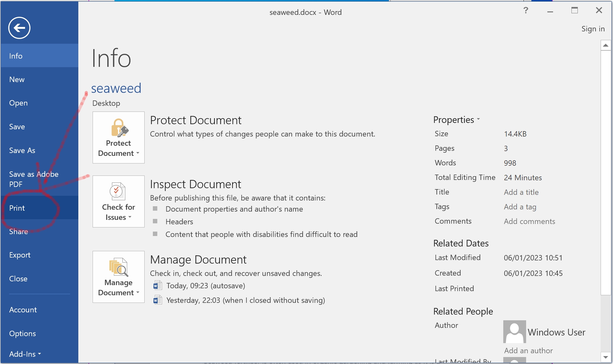
Task: Click the autosave document icon today 09:23
Action: coord(157,285)
